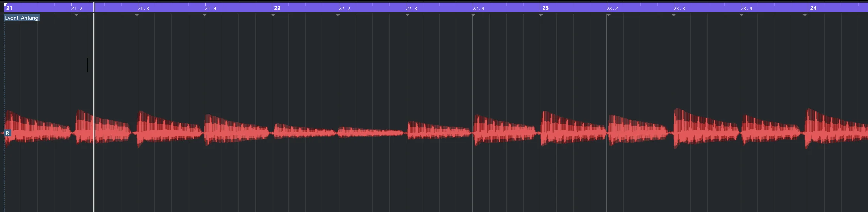Screen dimensions: 868x212
Task: Select the hitpoint triangle at 23.2
Action: pyautogui.click(x=608, y=15)
